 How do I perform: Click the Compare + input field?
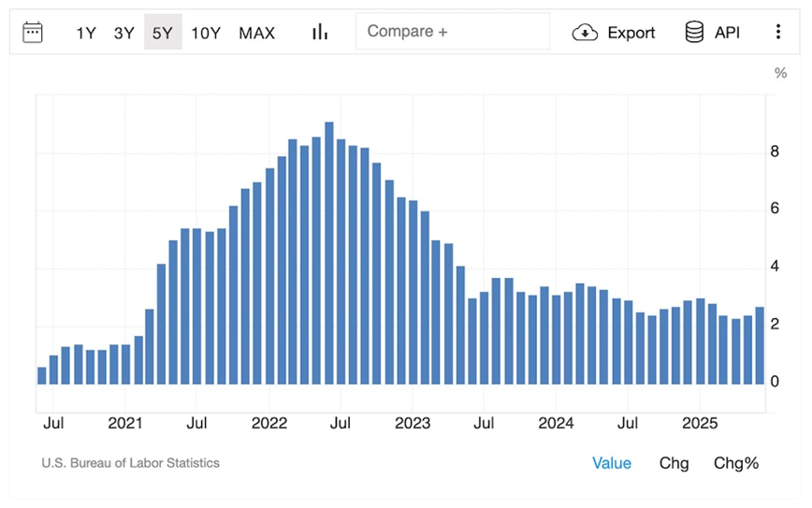(x=453, y=32)
